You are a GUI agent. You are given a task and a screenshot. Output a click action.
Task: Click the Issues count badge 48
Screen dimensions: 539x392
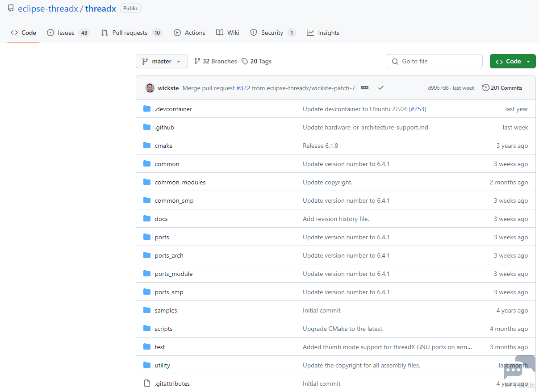[84, 33]
